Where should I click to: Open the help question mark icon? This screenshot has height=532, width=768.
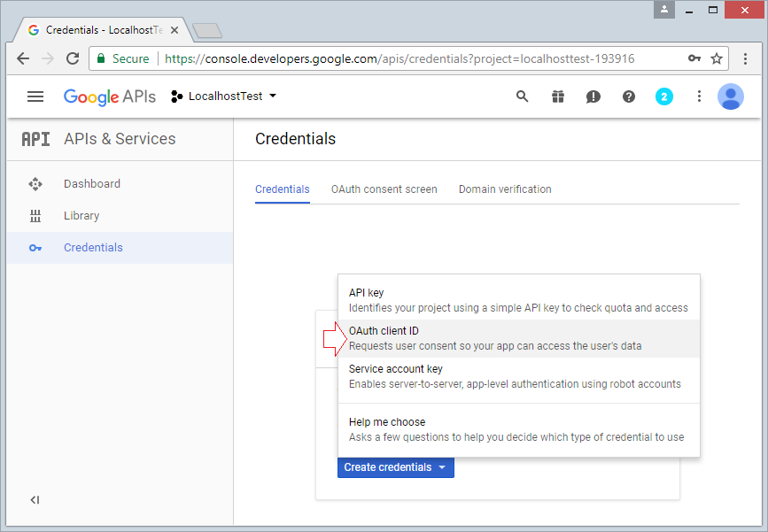point(629,96)
